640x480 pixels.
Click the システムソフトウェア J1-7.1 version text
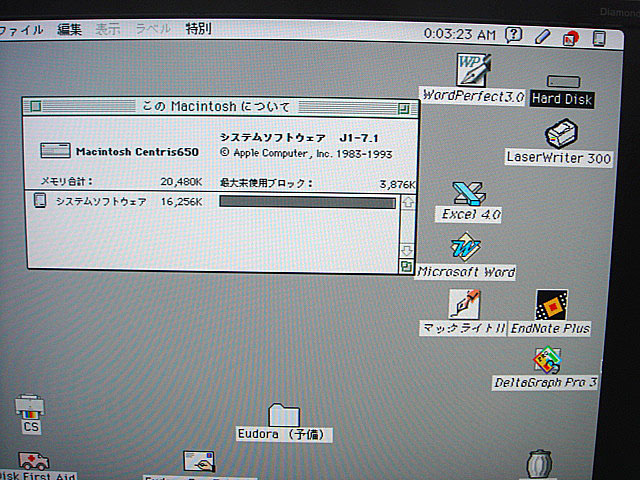(300, 138)
